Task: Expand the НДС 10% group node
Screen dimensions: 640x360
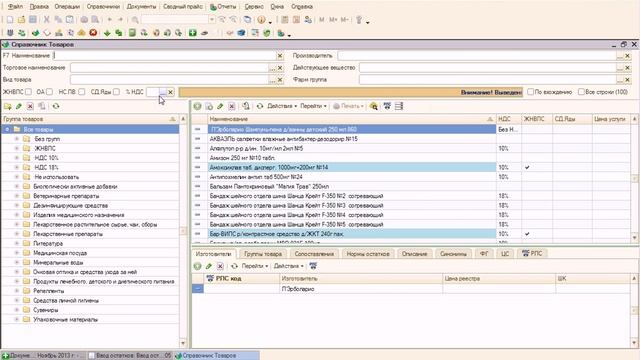Action: click(17, 158)
